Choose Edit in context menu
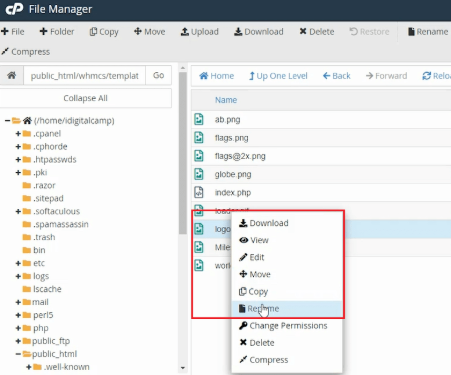Screen dimensions: 451x375 coord(287,257)
